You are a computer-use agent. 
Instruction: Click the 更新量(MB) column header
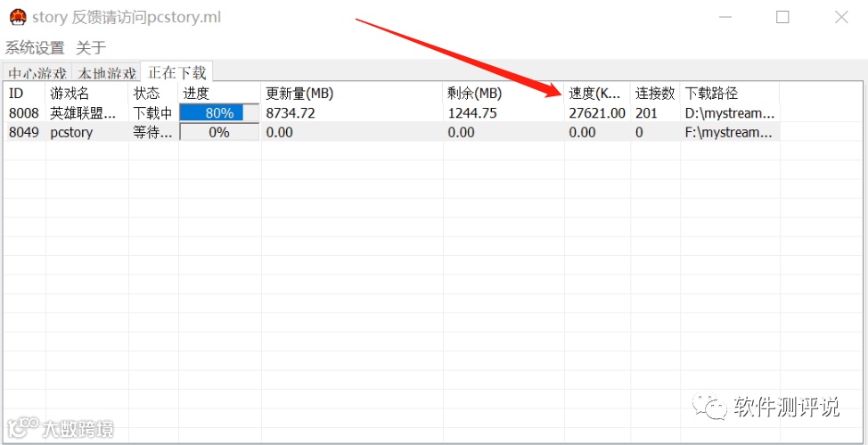(352, 93)
